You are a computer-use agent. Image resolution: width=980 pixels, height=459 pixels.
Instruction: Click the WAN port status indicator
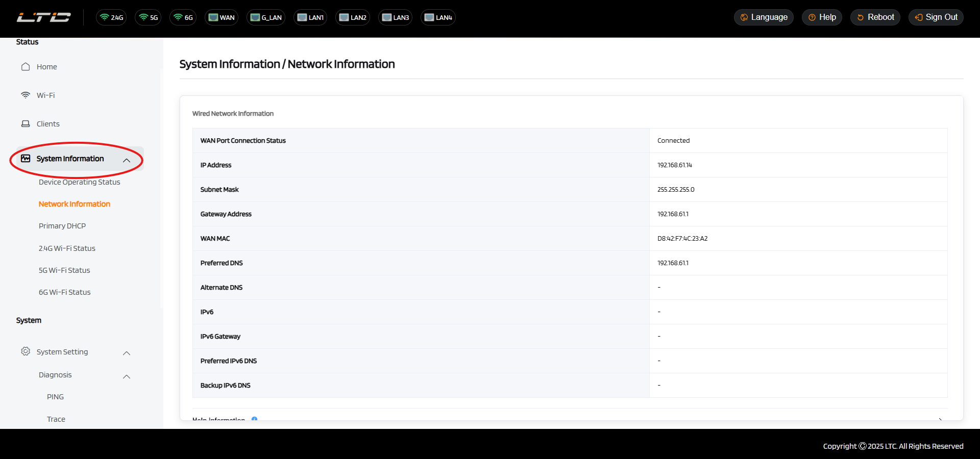click(222, 17)
